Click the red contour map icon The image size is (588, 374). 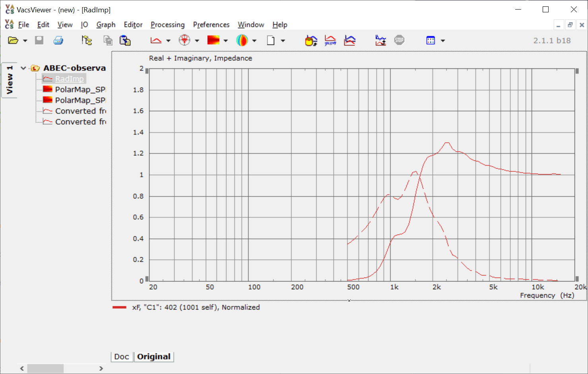(213, 40)
